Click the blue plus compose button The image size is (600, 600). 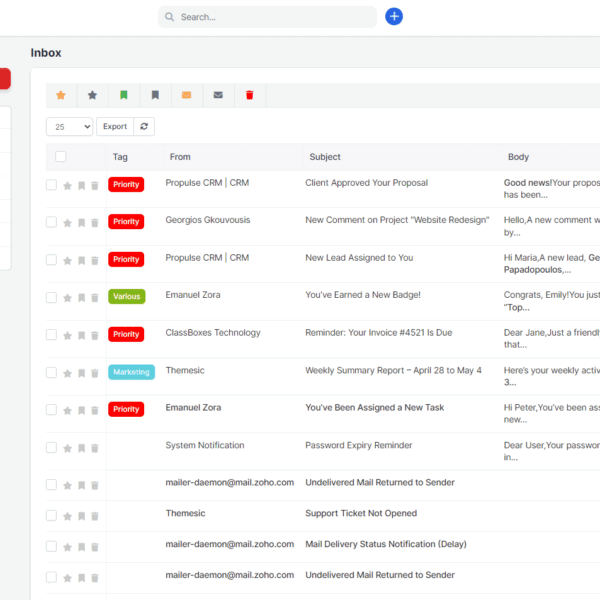pos(394,16)
